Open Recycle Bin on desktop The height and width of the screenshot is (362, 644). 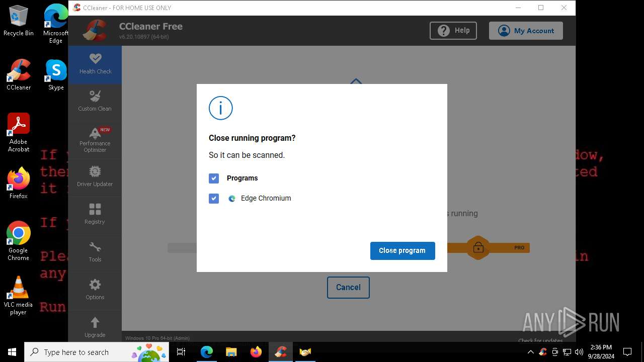pyautogui.click(x=19, y=21)
